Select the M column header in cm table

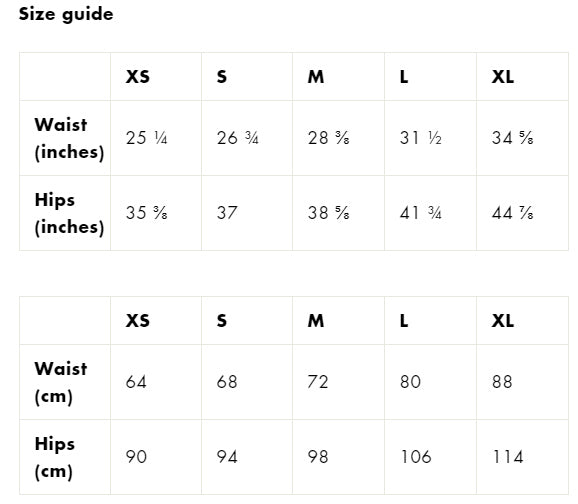(x=316, y=320)
